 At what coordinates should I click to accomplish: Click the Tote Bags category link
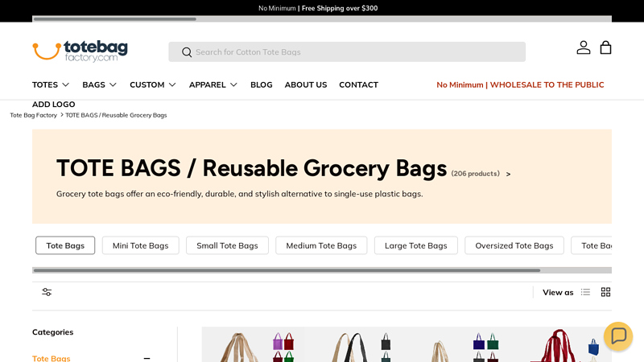click(52, 358)
